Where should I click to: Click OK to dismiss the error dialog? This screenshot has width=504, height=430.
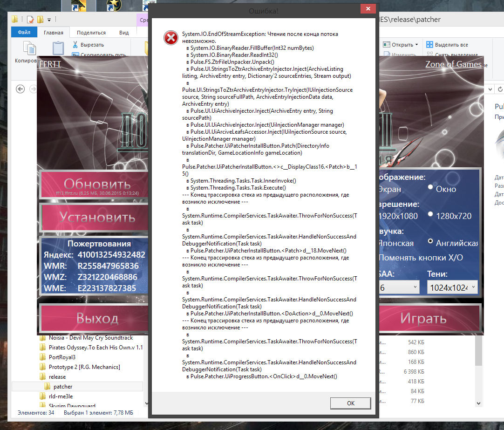pos(350,403)
